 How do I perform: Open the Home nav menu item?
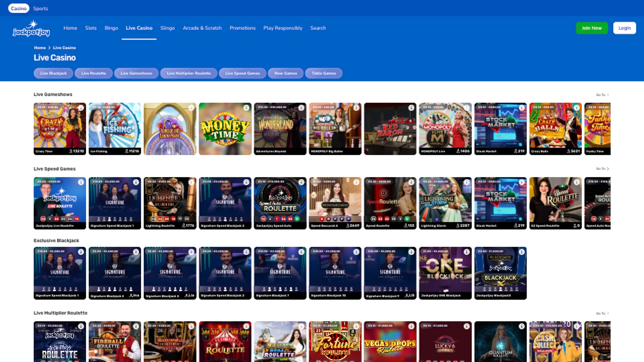70,28
